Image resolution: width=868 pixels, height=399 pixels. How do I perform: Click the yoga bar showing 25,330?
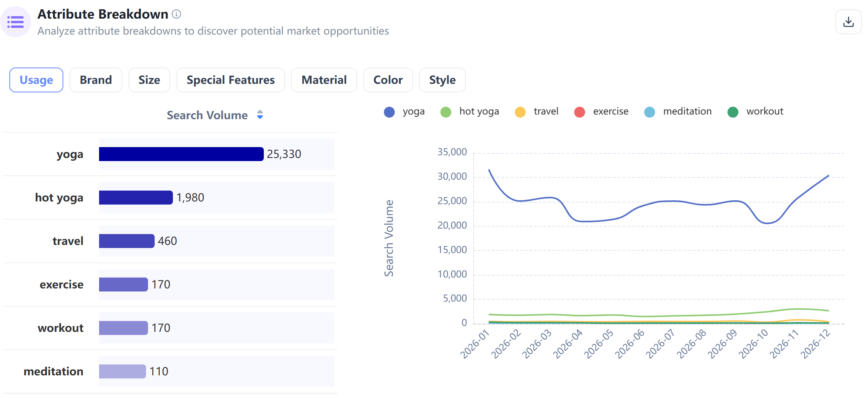[181, 154]
